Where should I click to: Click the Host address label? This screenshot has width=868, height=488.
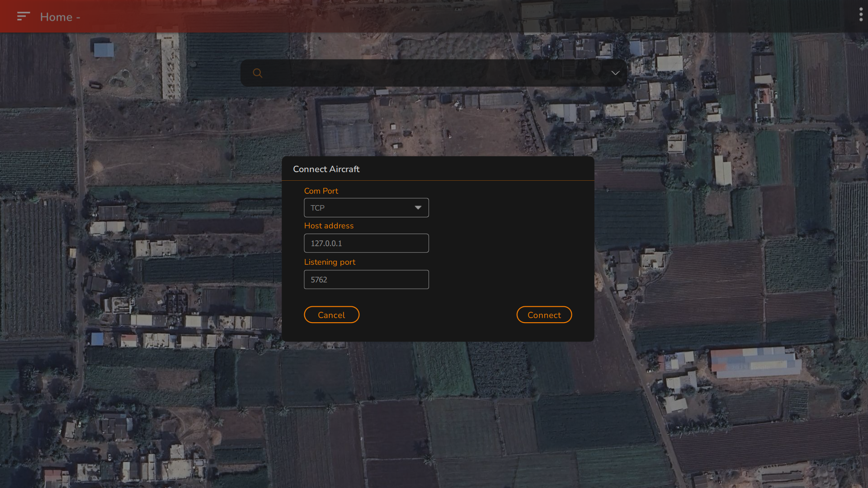coord(329,226)
